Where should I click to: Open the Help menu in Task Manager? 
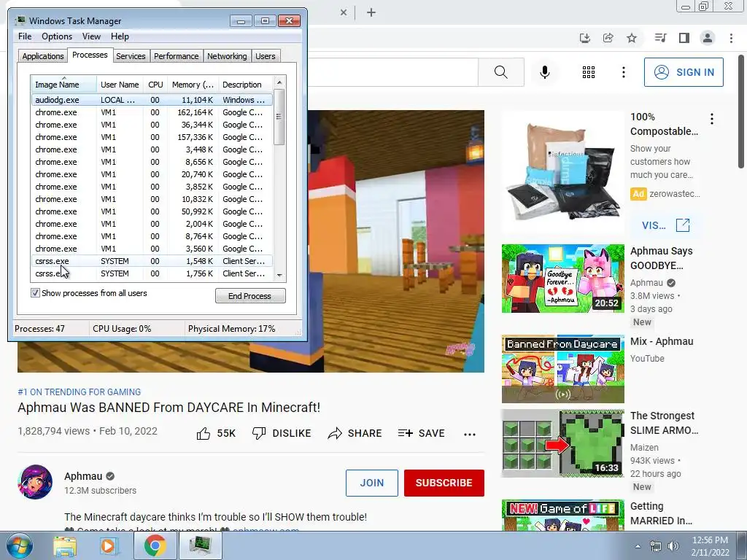tap(120, 36)
